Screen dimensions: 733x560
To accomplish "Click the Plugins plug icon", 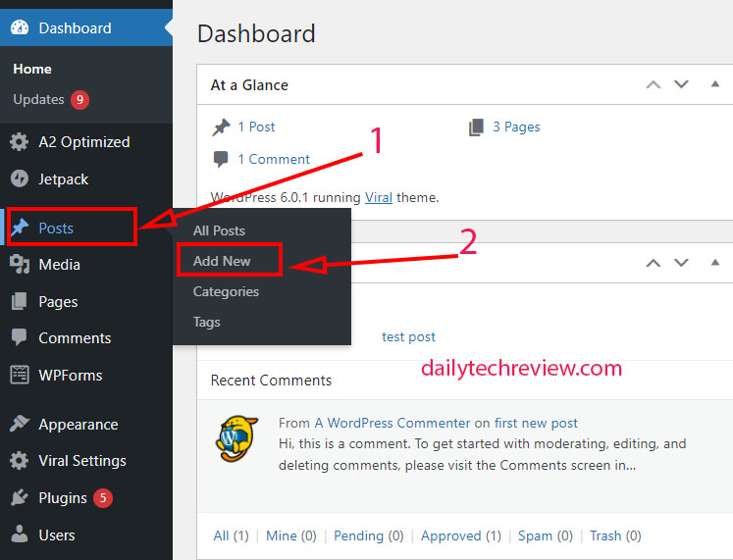I will point(20,497).
